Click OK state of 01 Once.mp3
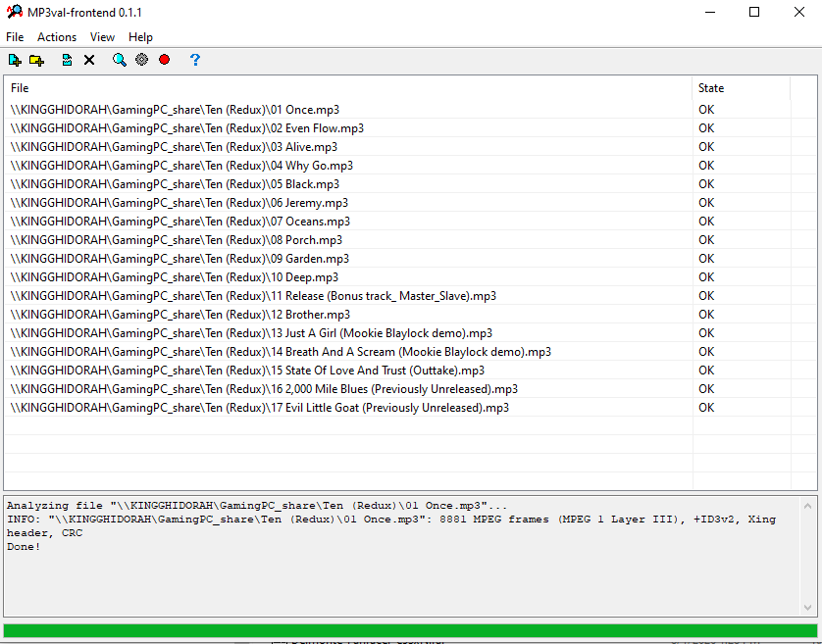This screenshot has height=644, width=822. click(x=706, y=110)
